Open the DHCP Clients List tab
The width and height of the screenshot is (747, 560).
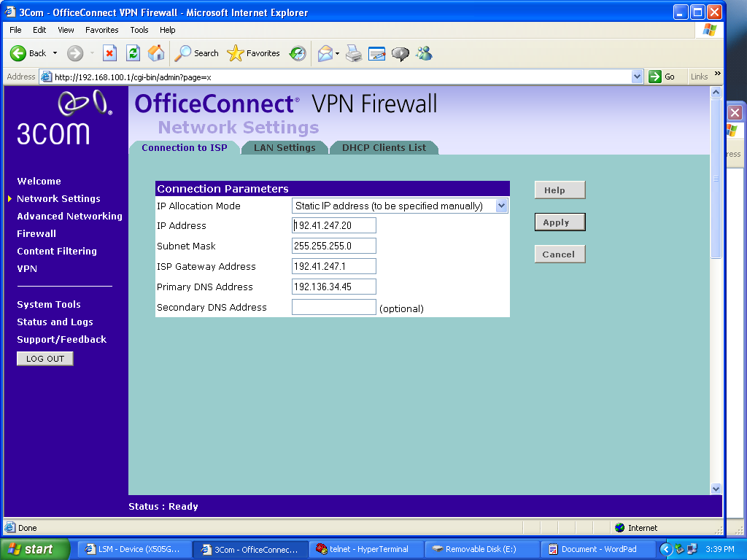click(x=384, y=147)
